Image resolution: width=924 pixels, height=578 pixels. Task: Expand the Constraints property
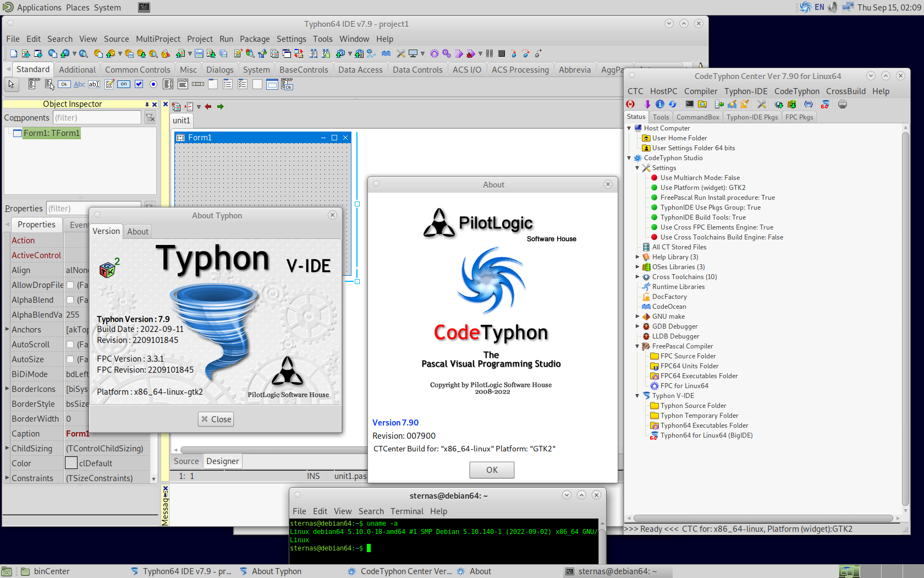[x=7, y=478]
